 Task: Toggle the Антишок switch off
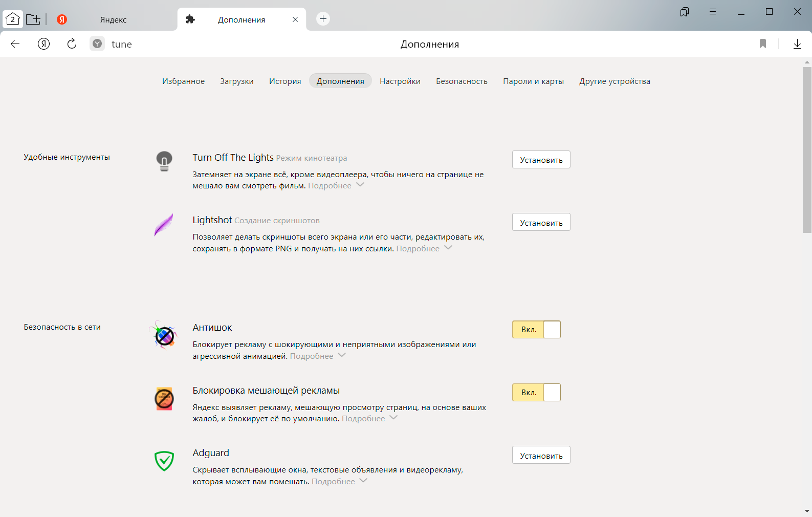(536, 330)
